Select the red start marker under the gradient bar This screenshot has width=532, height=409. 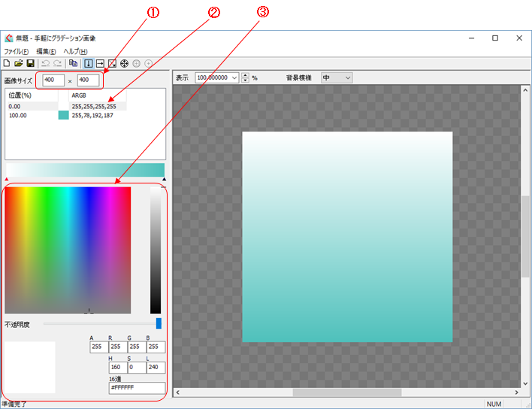(x=7, y=179)
